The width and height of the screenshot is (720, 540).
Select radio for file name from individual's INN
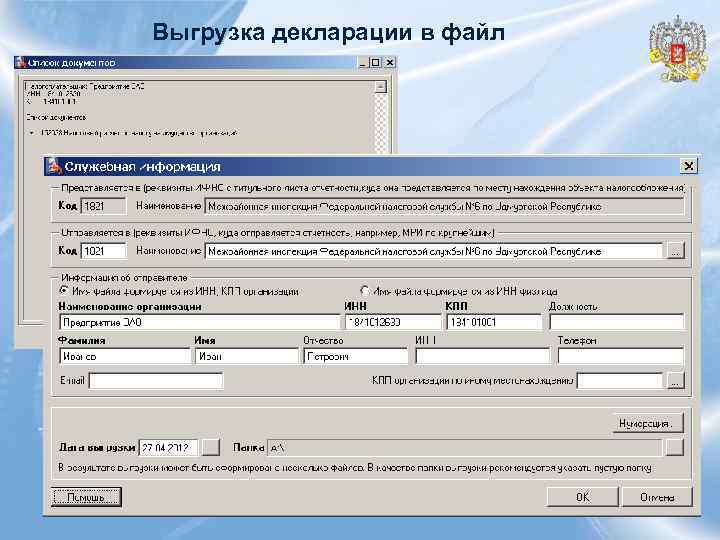(x=365, y=291)
